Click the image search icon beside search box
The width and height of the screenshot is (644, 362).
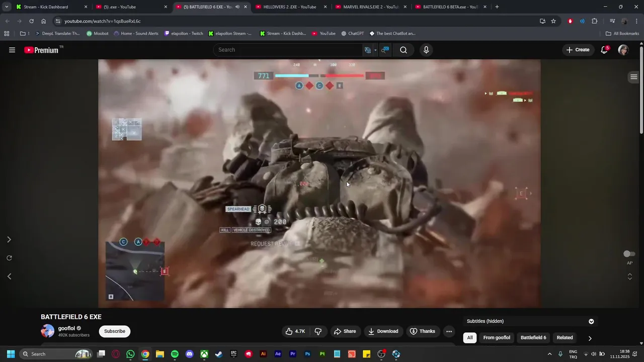(x=385, y=50)
